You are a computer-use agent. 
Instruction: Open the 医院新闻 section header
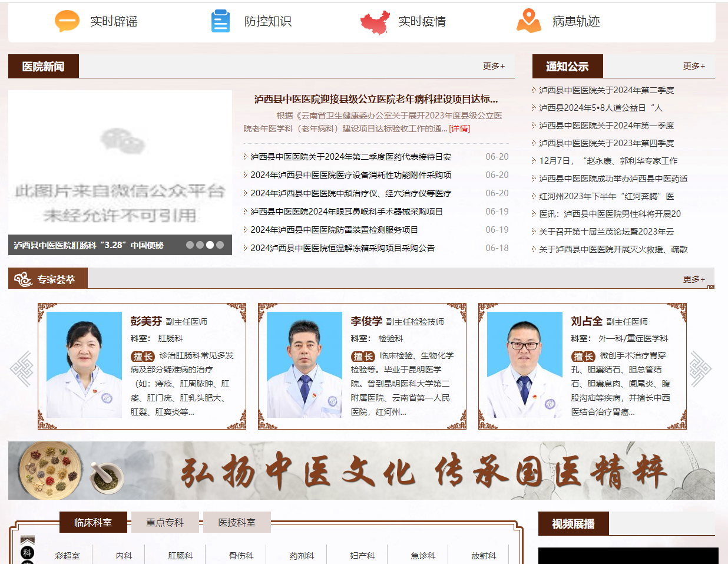[x=44, y=67]
